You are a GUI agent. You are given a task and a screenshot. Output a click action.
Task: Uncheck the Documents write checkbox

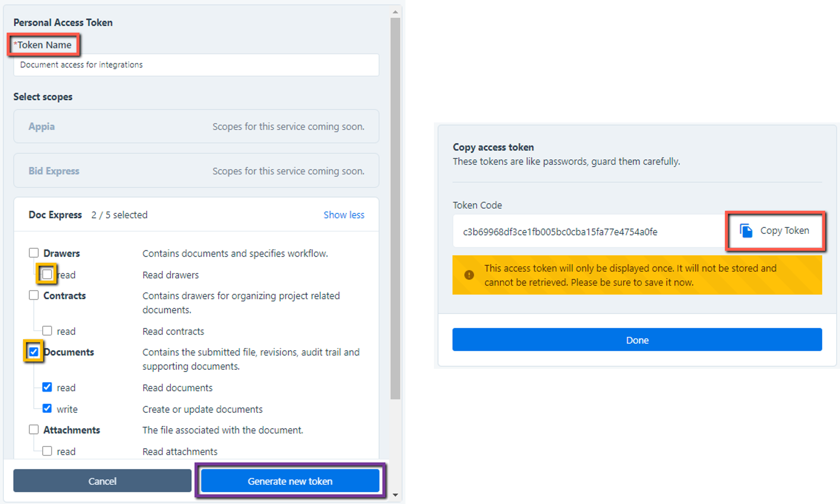(x=47, y=409)
